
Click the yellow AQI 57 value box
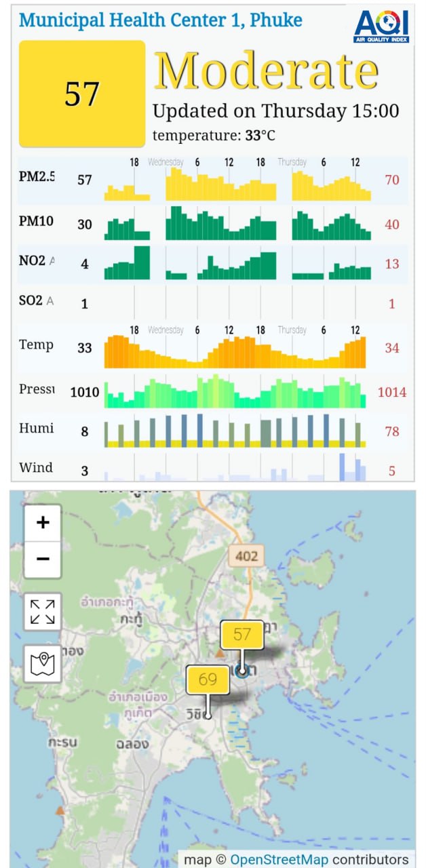point(82,94)
